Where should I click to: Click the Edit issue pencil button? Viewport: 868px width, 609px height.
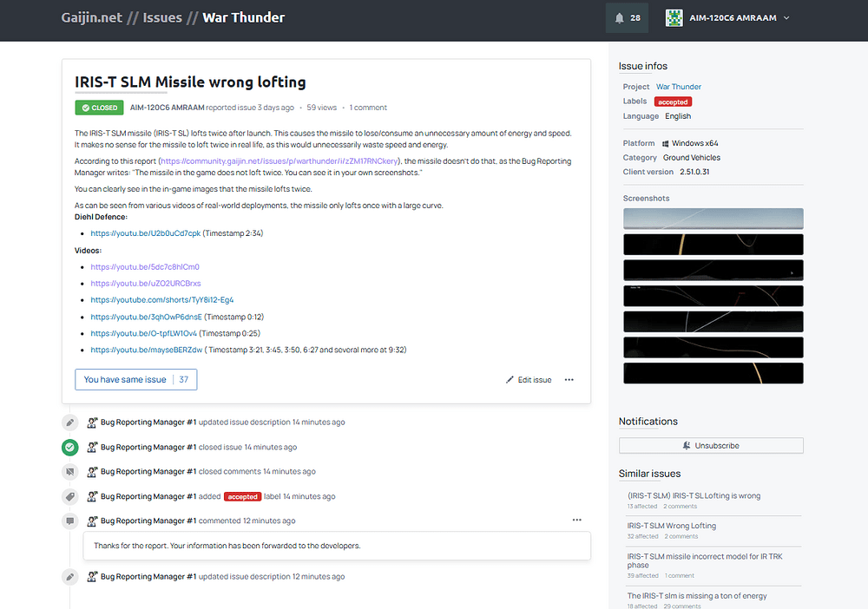pyautogui.click(x=529, y=380)
